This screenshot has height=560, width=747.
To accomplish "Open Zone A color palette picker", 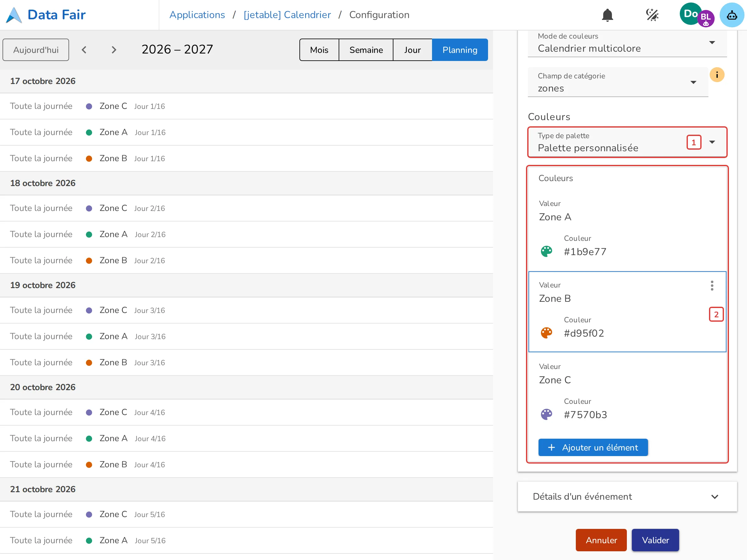I will tap(547, 251).
